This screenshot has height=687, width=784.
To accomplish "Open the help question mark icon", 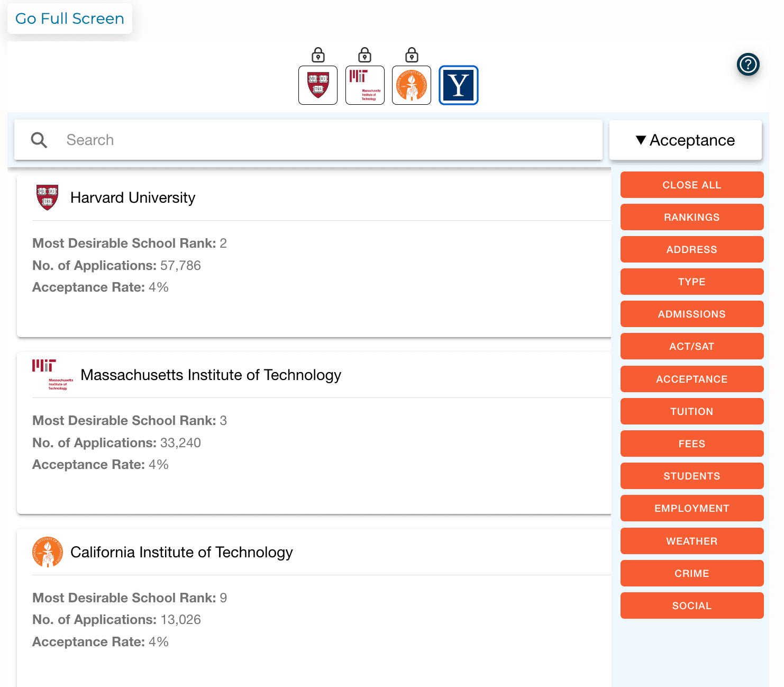I will tap(748, 65).
